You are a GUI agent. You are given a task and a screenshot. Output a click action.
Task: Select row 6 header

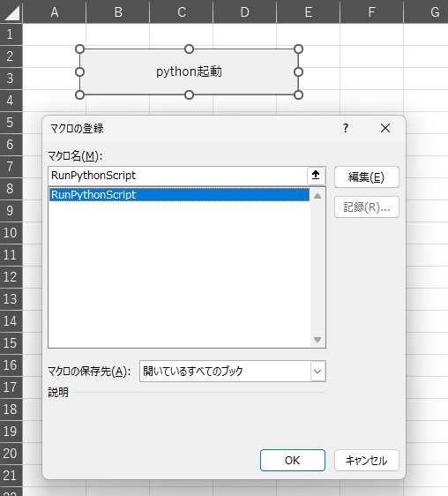pyautogui.click(x=11, y=145)
